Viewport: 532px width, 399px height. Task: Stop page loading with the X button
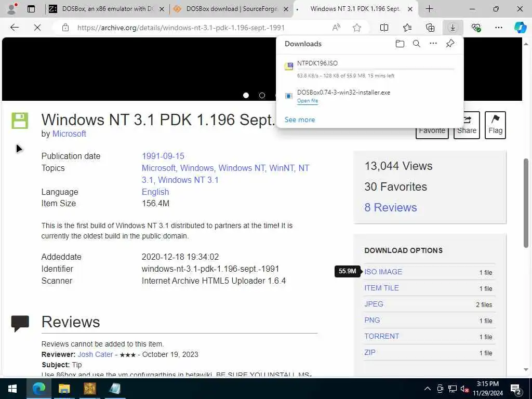click(37, 28)
